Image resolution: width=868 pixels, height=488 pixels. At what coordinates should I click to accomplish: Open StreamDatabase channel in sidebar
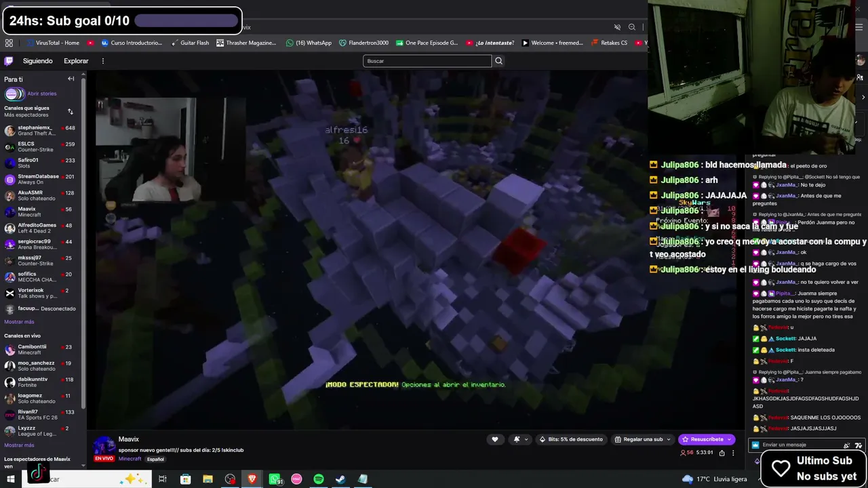[42, 179]
